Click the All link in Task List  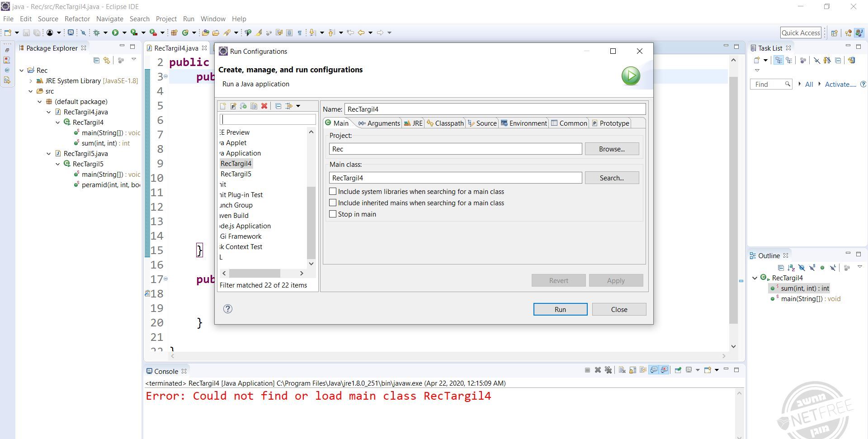click(809, 84)
